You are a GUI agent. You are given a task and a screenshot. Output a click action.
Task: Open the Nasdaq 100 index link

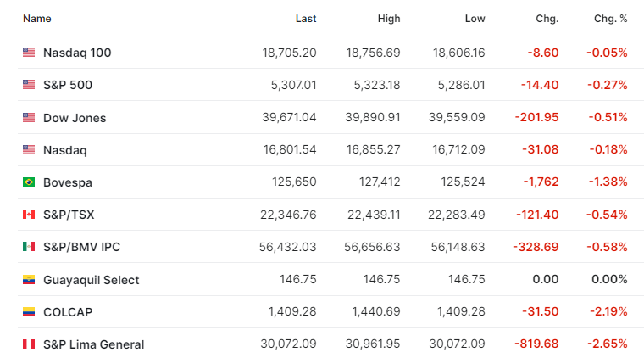click(x=77, y=53)
